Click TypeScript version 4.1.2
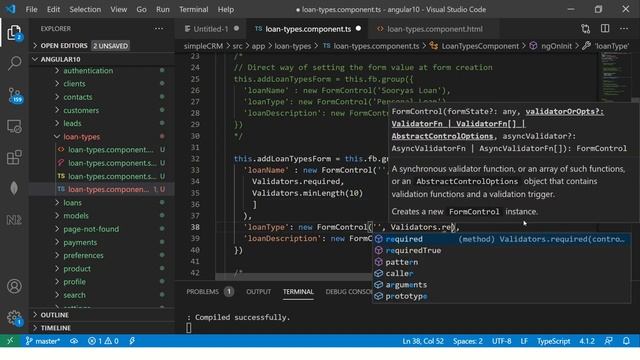The height and width of the screenshot is (360, 640). 587,341
